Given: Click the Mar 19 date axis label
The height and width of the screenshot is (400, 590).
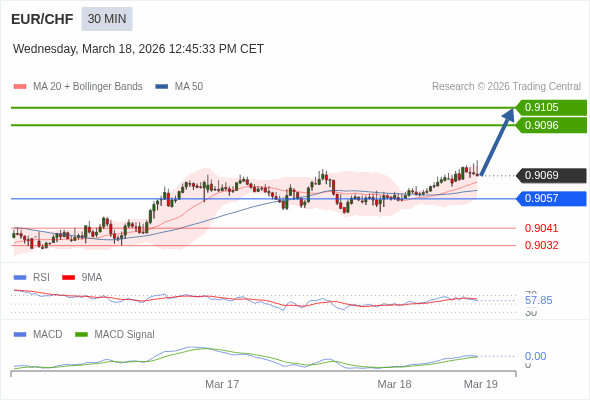Looking at the screenshot, I should [x=481, y=384].
